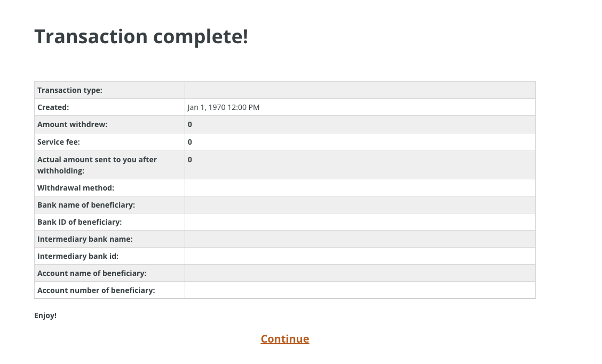Image resolution: width=602 pixels, height=364 pixels.
Task: Click the "Bank name of beneficiary:" label
Action: pos(86,205)
